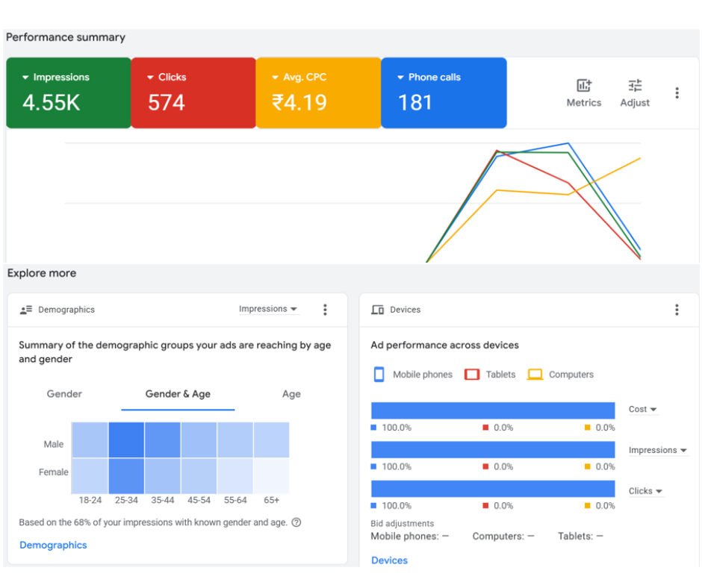Expand the Avg. CPC metric card dropdown

[x=276, y=78]
